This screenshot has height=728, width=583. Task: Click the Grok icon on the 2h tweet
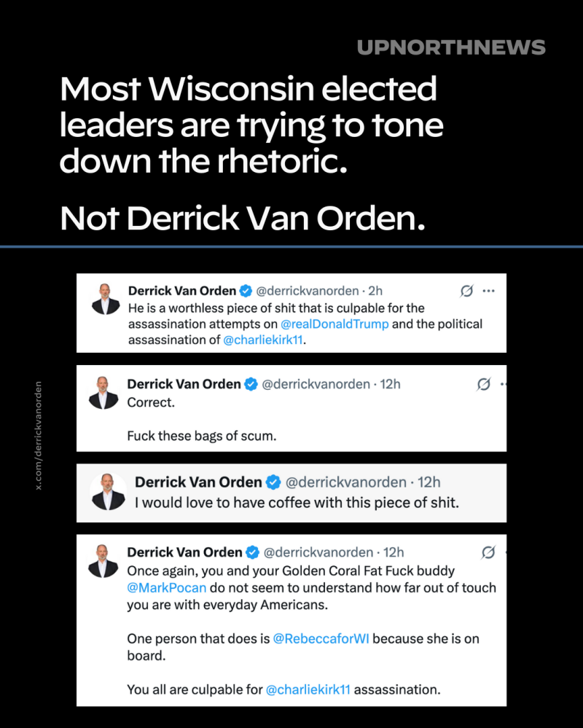pos(467,291)
